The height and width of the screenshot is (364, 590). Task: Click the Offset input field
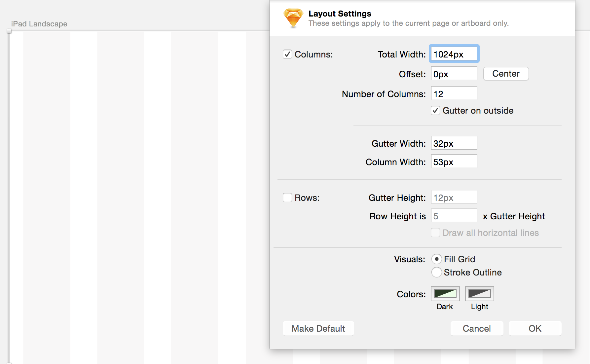coord(454,73)
